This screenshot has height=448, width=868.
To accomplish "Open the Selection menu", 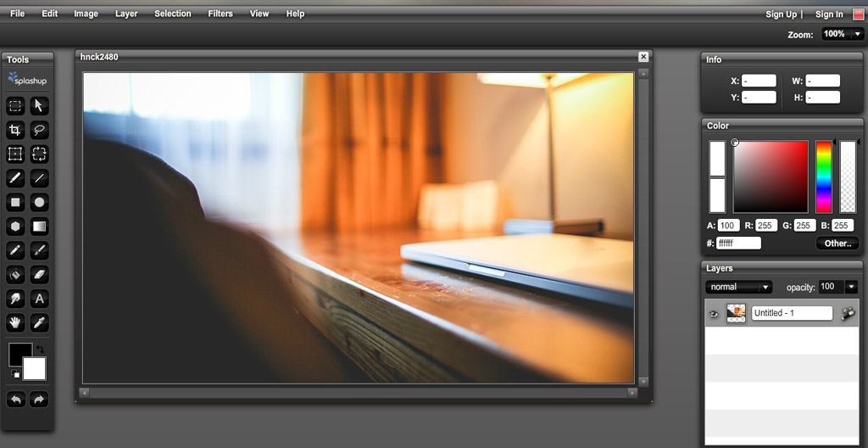I will (173, 14).
